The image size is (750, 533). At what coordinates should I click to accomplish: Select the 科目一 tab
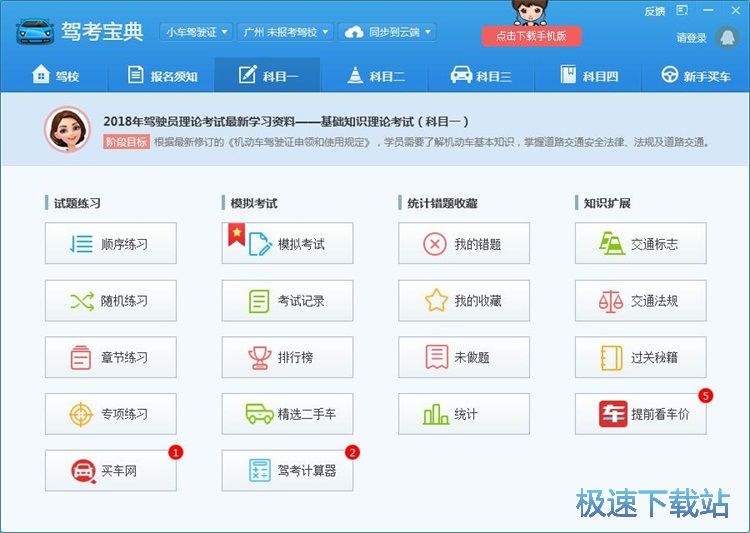(x=267, y=75)
